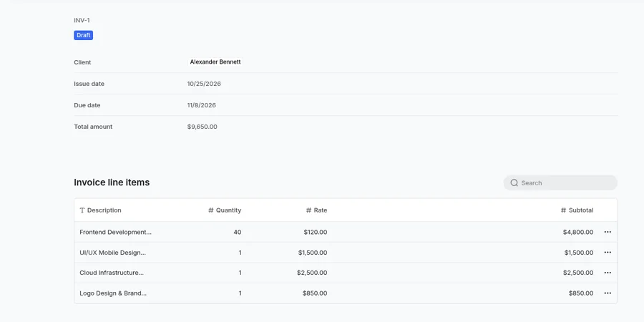Click quantity value 40
Screen dimensions: 644x322
[x=238, y=232]
